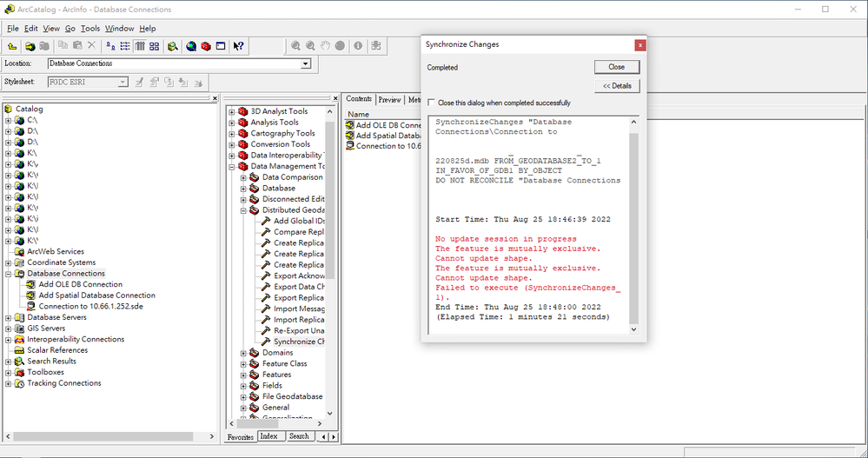Collapse the Database Connections node
868x458 pixels.
[9, 274]
